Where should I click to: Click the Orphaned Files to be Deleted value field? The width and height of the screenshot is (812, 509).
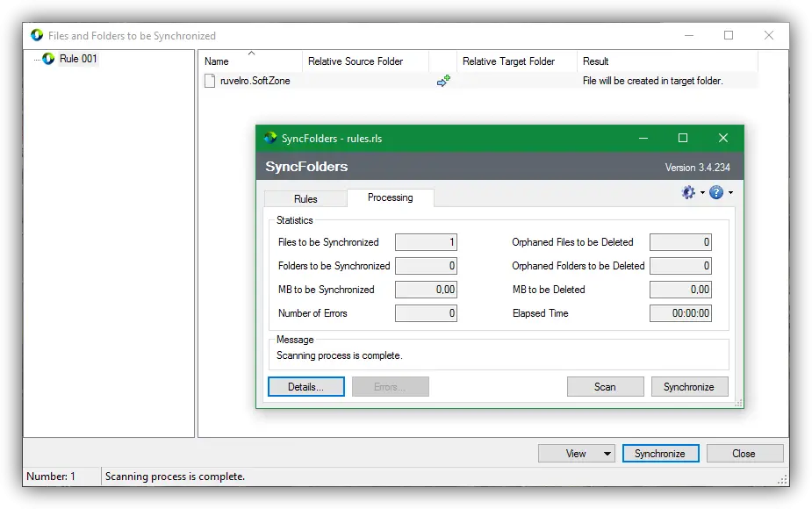[x=680, y=242]
